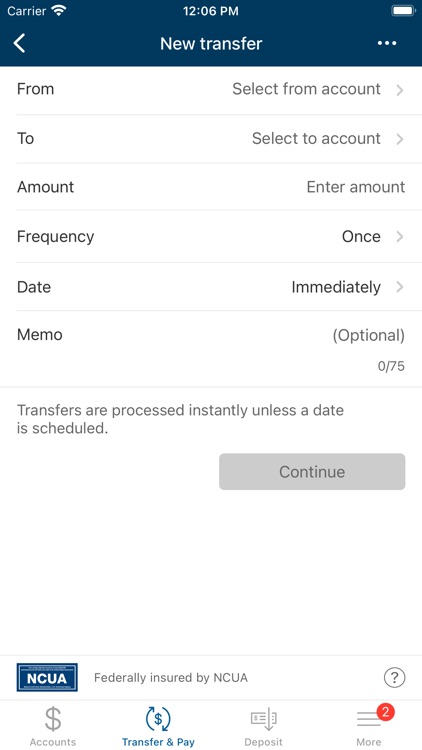The height and width of the screenshot is (750, 422).
Task: Open the three-dot options menu
Action: (x=387, y=43)
